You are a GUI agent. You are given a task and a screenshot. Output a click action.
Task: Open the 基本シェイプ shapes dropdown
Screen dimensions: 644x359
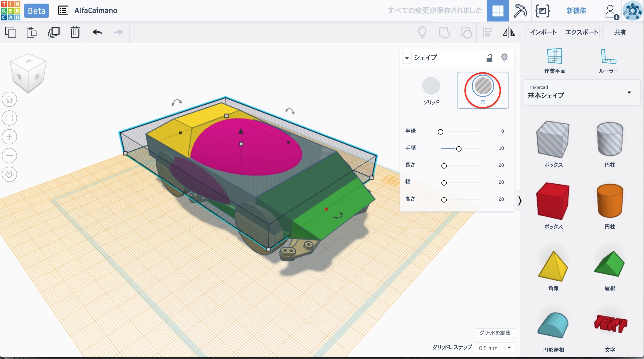[581, 92]
